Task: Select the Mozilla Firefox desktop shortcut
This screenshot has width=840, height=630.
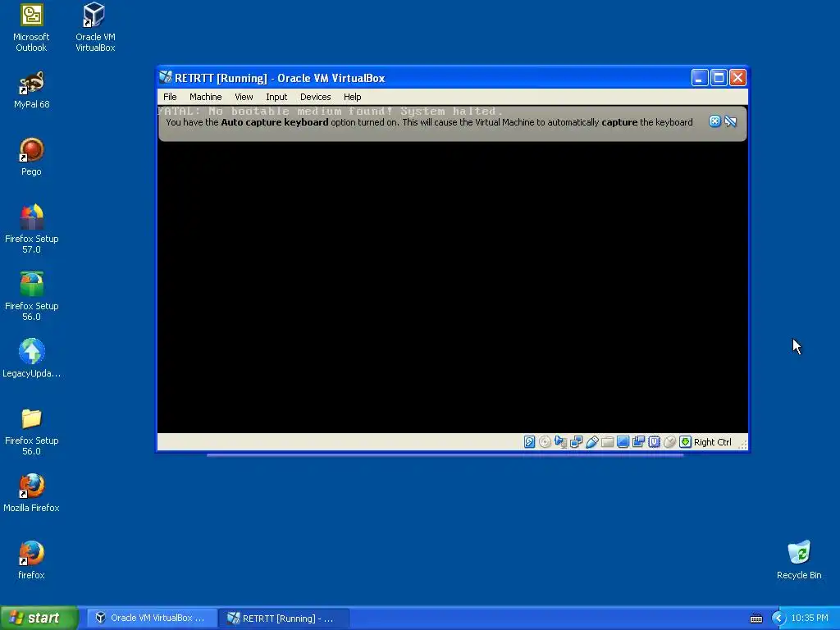Action: (x=32, y=493)
